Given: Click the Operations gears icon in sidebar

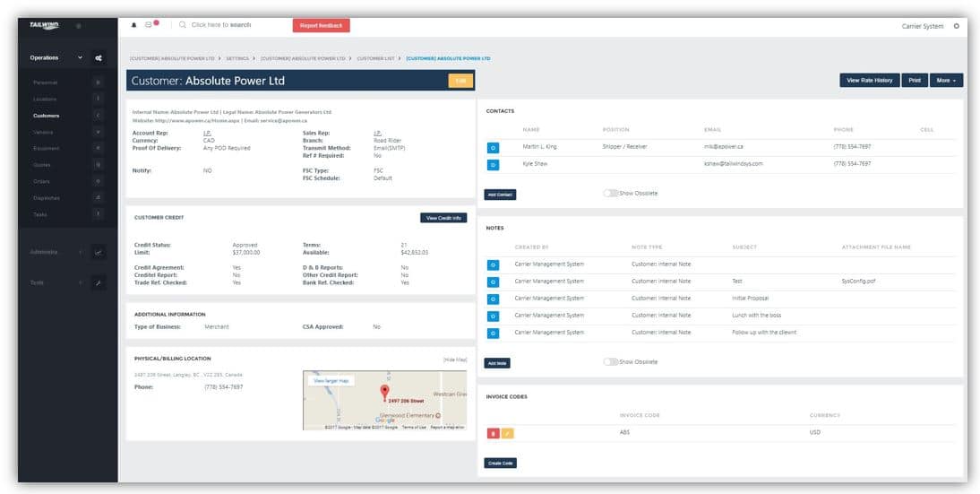Looking at the screenshot, I should (99, 58).
